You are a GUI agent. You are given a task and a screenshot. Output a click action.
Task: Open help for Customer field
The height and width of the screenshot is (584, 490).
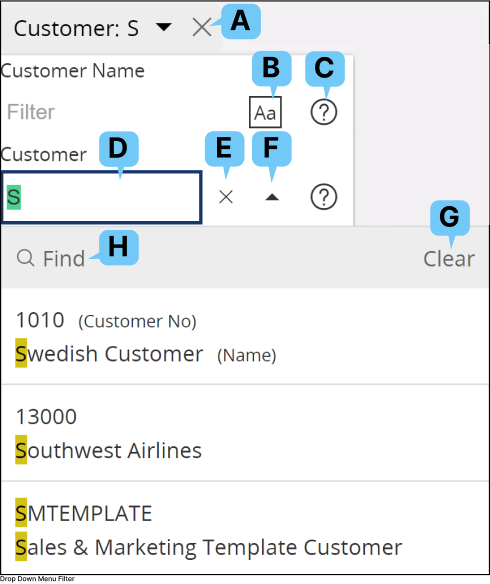[x=324, y=197]
